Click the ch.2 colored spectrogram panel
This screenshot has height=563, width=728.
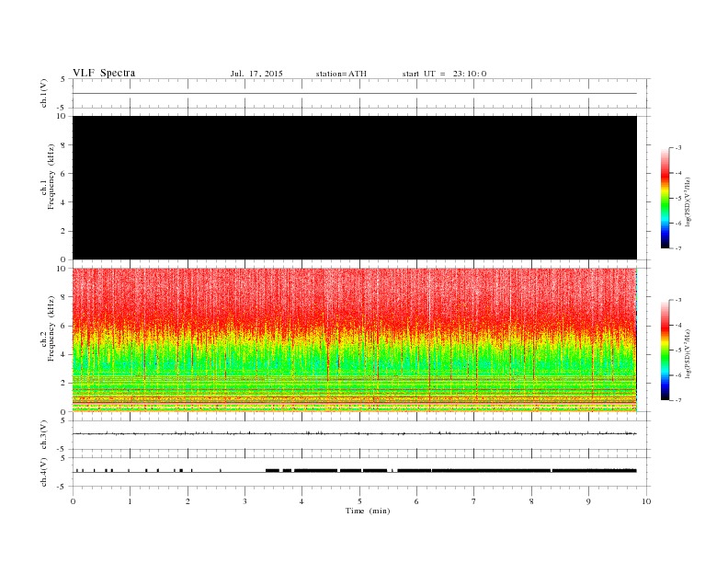[355, 340]
